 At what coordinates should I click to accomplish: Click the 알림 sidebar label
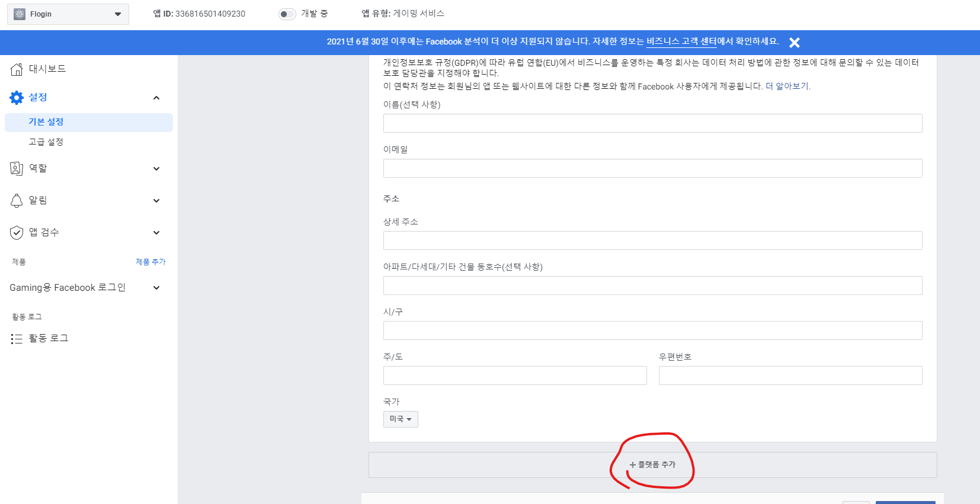38,200
